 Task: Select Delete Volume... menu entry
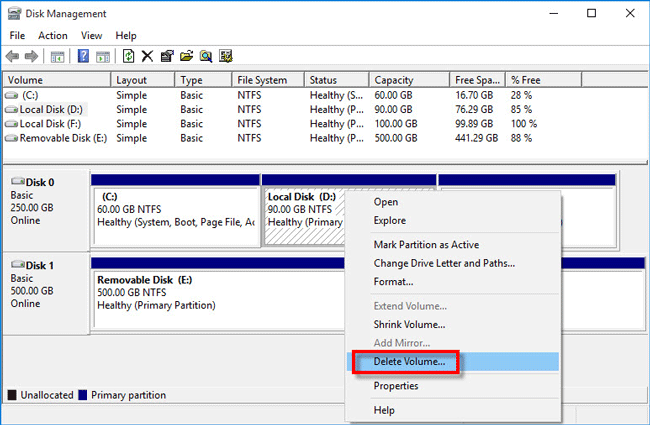pyautogui.click(x=453, y=362)
